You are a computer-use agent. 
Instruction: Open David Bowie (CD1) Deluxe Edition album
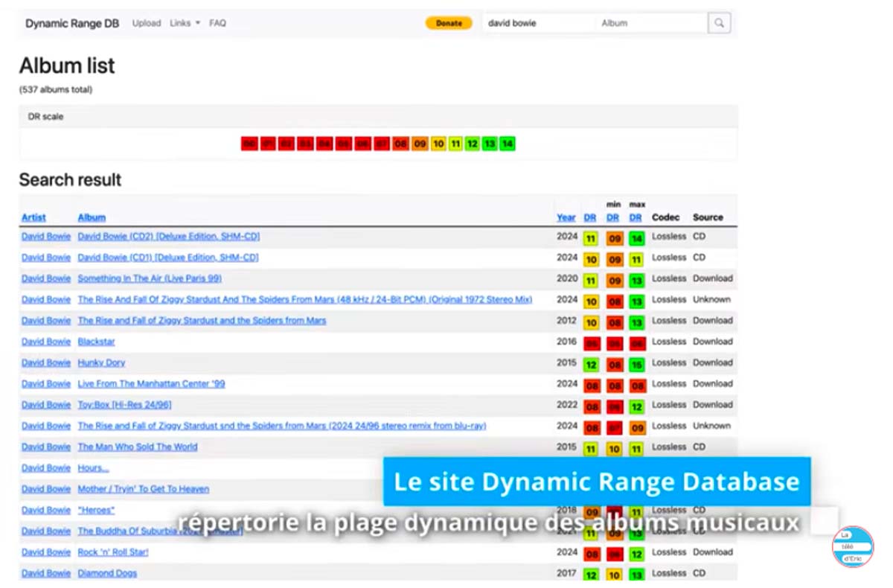(x=168, y=258)
